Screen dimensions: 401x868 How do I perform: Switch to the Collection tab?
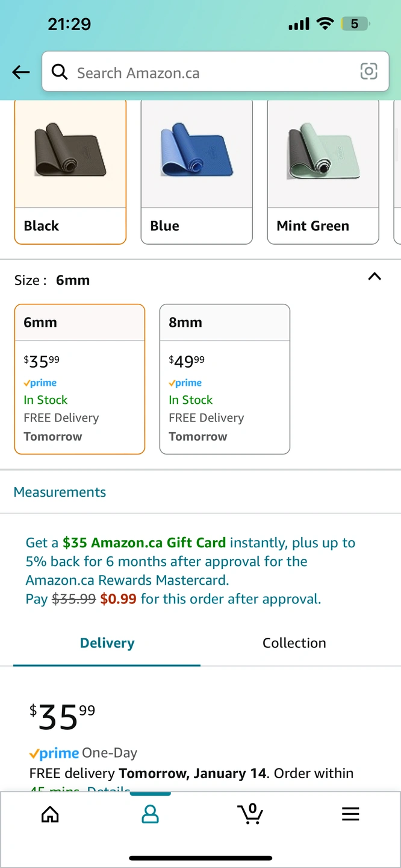coord(294,643)
